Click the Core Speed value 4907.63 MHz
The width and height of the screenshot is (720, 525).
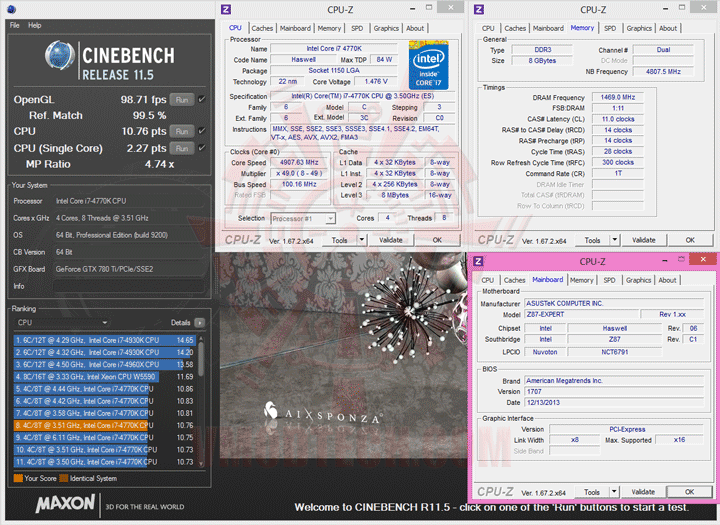[x=299, y=163]
